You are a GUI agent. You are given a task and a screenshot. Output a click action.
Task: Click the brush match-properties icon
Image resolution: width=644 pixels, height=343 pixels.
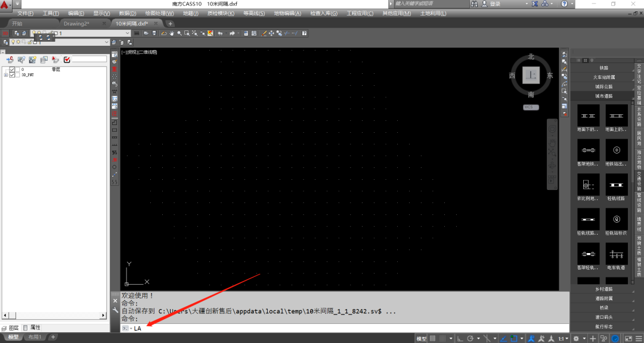point(264,33)
